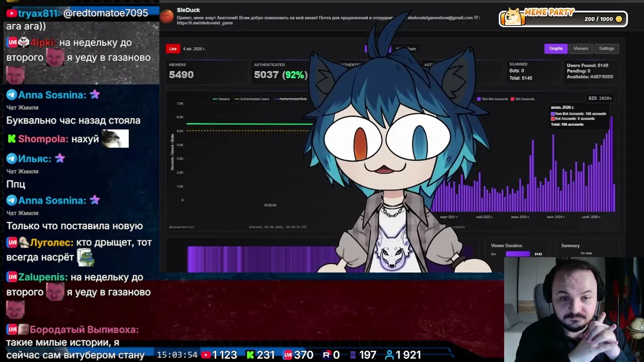Toggle the Bot Accounts legend entry
This screenshot has width=644, height=362.
click(x=523, y=99)
